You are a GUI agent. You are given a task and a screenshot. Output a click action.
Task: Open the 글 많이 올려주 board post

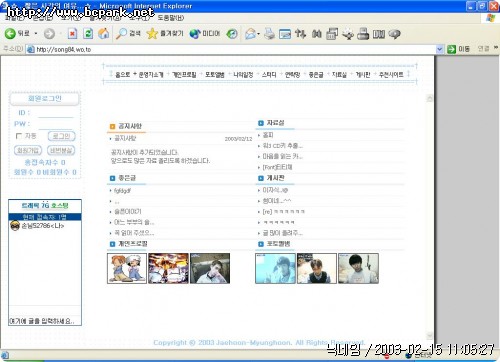[282, 233]
